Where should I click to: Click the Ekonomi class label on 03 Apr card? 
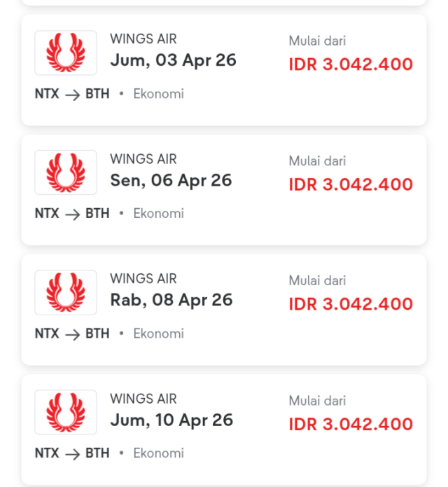tap(158, 94)
